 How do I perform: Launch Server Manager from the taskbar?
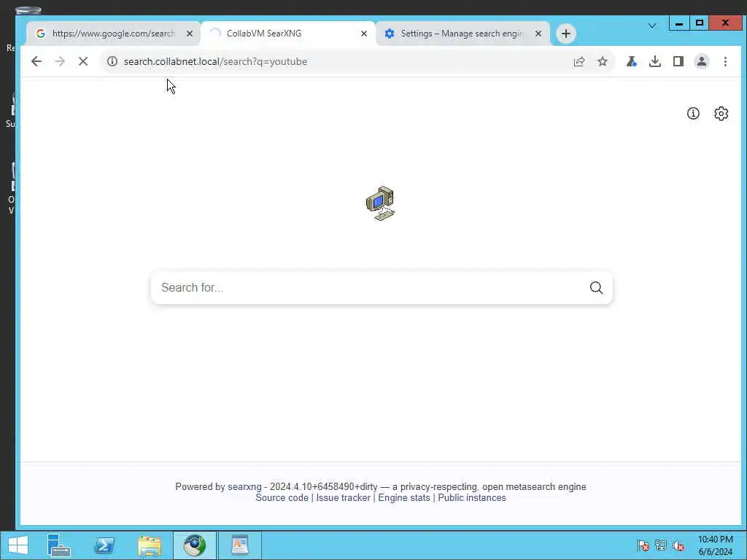[58, 545]
